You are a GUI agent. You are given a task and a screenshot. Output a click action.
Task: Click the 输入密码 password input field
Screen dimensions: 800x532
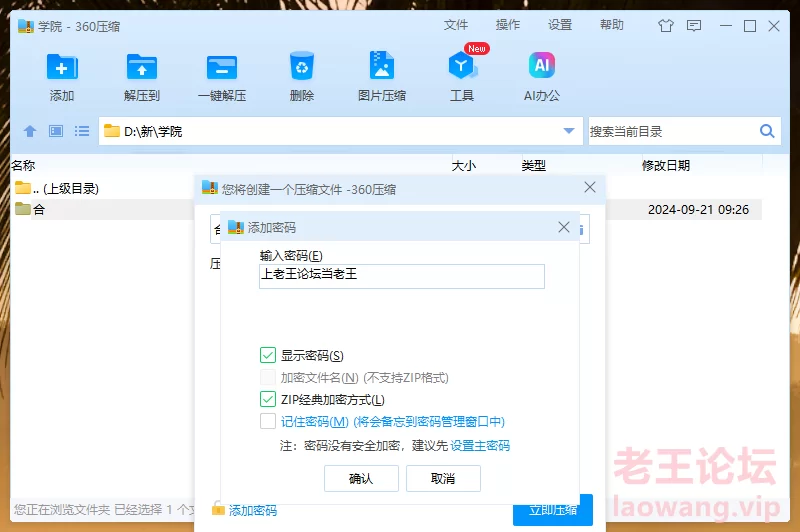pos(401,276)
